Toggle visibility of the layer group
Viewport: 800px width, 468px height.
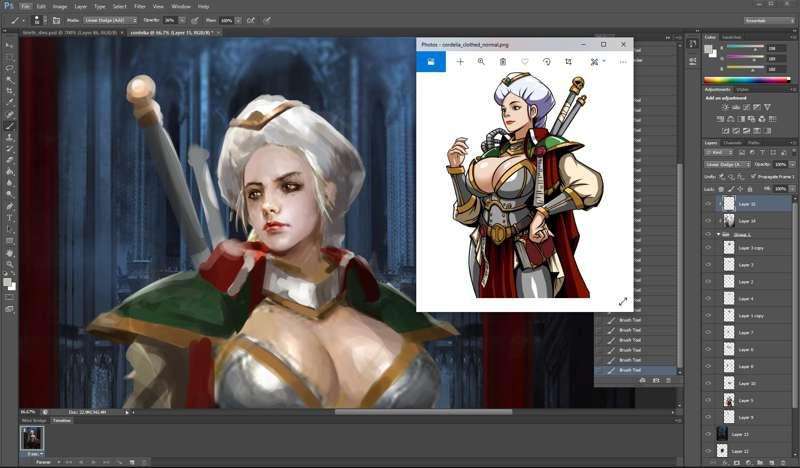[708, 235]
